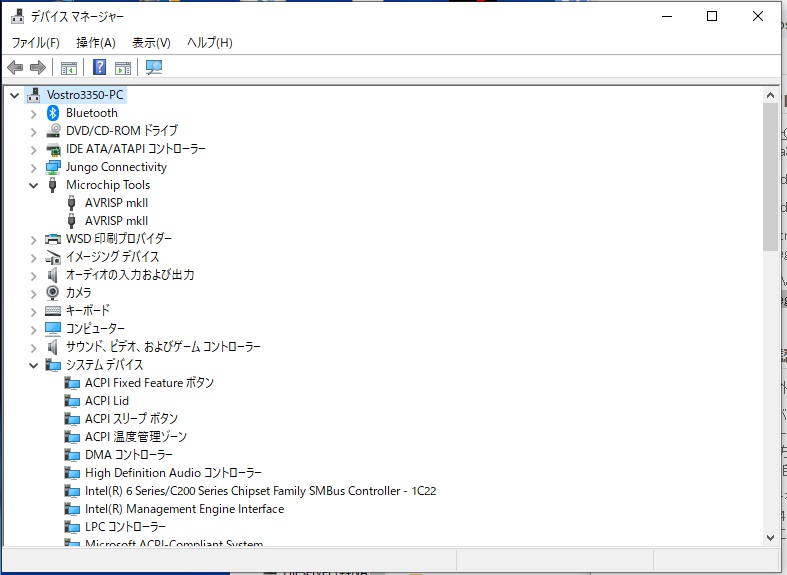Screen dimensions: 787x575
Task: Select Intel(R) SMBus Controller - 1C22 entry
Action: click(260, 491)
